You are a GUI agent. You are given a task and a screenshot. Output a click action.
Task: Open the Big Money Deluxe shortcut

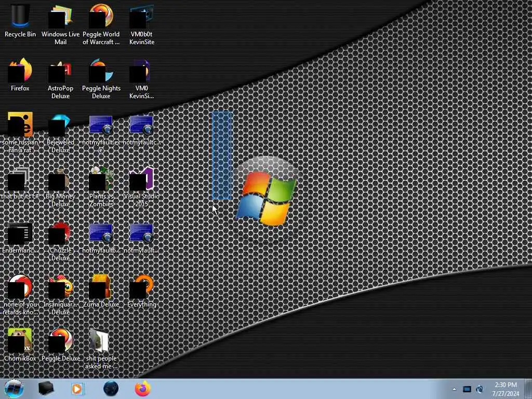[x=60, y=187]
